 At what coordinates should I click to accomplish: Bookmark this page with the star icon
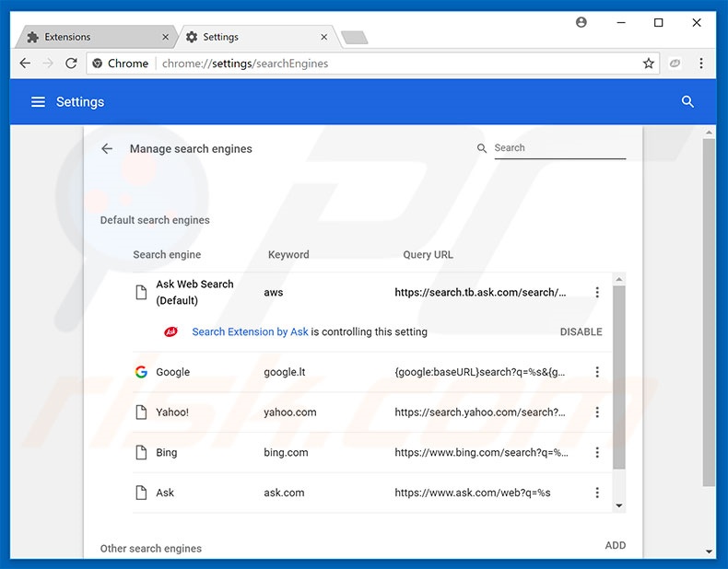click(649, 64)
